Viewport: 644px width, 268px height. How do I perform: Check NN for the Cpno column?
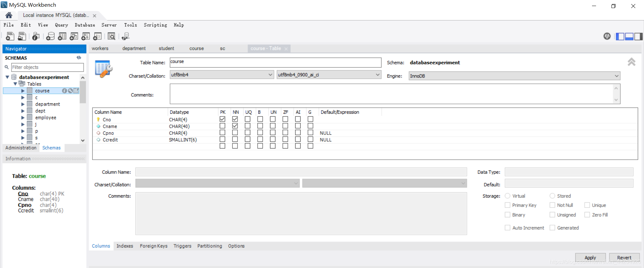pyautogui.click(x=235, y=132)
